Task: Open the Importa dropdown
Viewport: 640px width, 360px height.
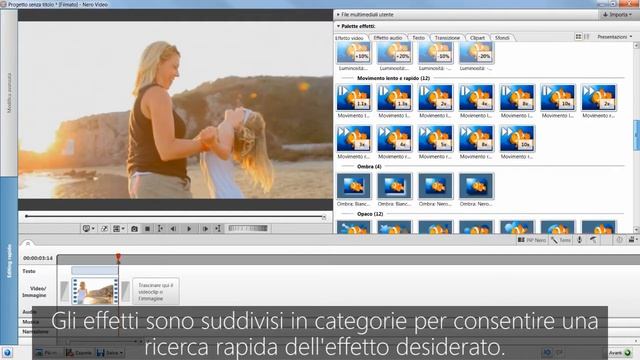Action: pos(617,15)
